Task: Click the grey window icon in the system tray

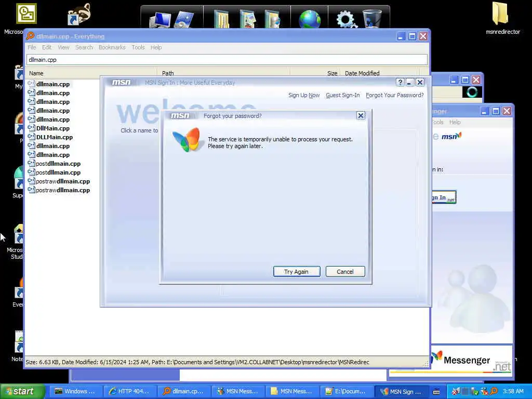Action: 465,392
